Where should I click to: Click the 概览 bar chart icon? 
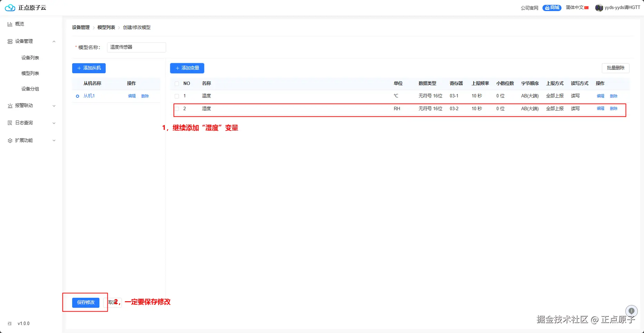(x=10, y=24)
